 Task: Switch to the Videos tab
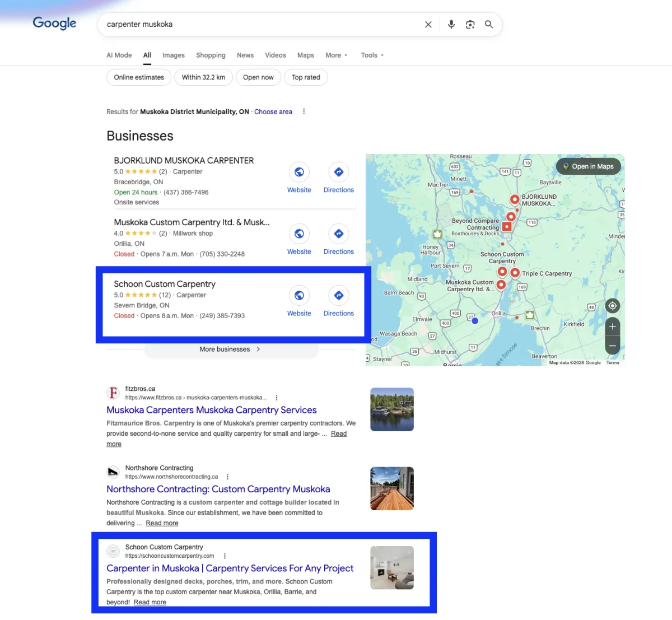point(276,55)
